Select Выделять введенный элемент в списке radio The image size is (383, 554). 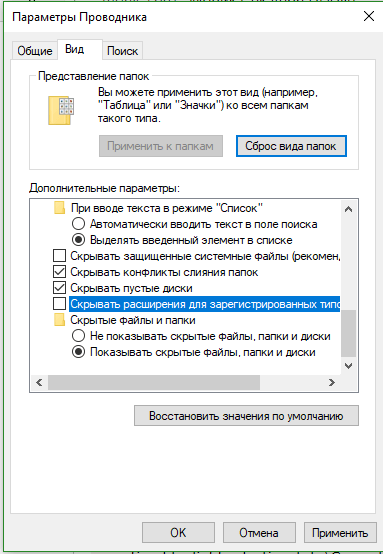[x=78, y=240]
